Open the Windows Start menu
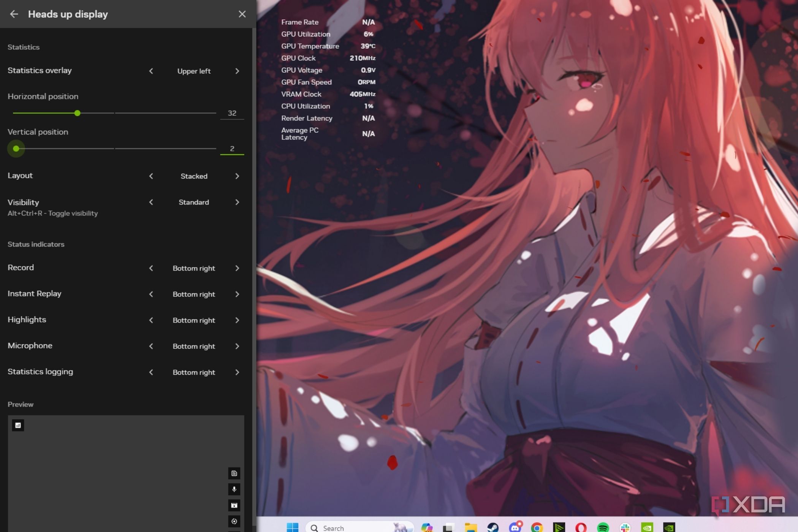 coord(292,527)
